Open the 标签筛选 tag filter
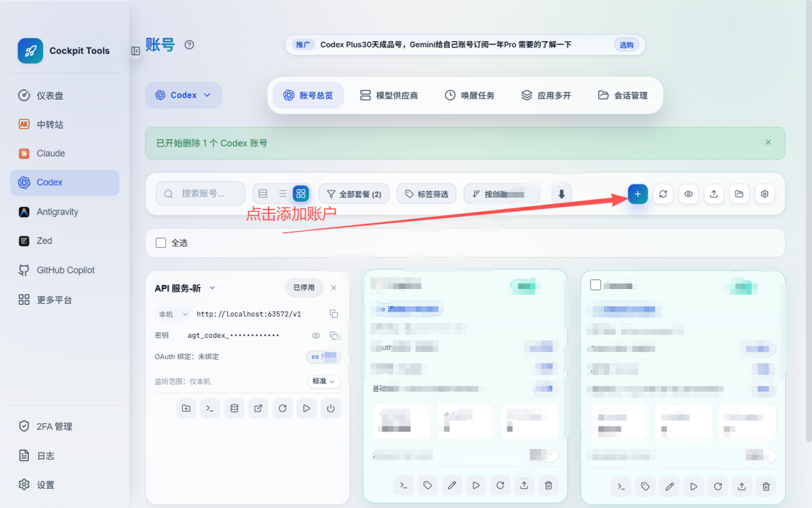Viewport: 812px width, 508px height. pyautogui.click(x=427, y=194)
